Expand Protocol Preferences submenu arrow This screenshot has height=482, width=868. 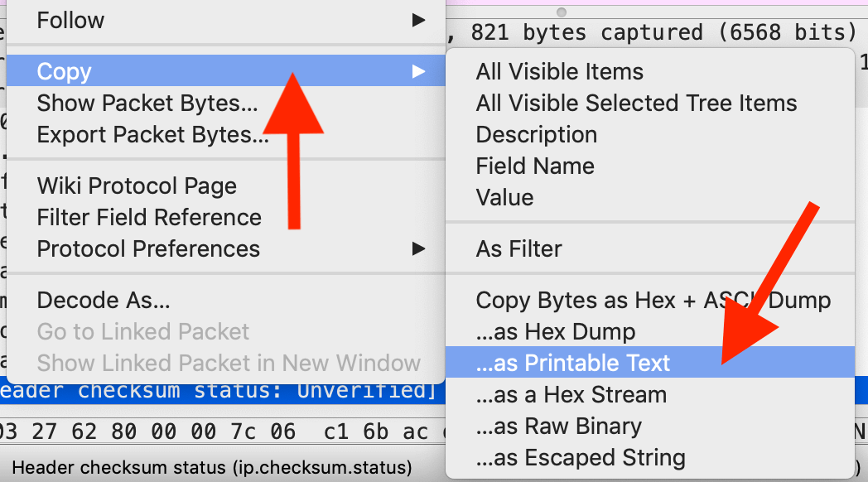(x=418, y=248)
